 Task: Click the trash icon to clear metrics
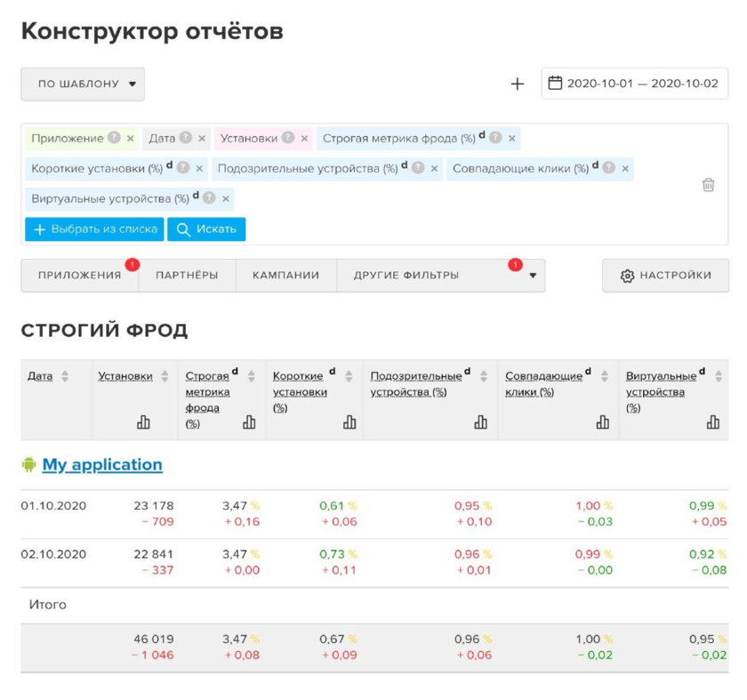tap(708, 185)
